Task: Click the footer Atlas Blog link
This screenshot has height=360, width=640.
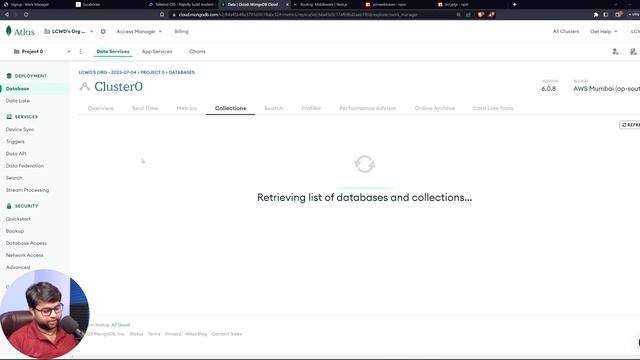Action: pos(196,334)
